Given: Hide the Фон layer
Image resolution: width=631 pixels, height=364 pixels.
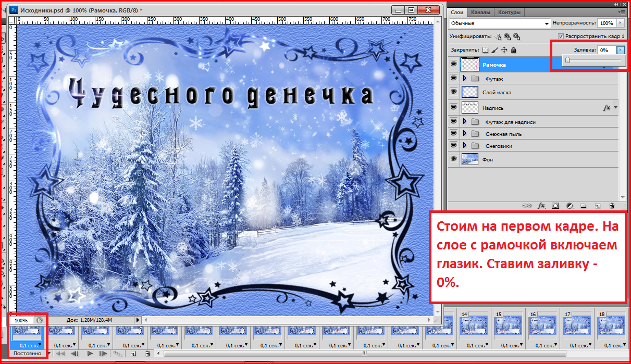Looking at the screenshot, I should 453,159.
